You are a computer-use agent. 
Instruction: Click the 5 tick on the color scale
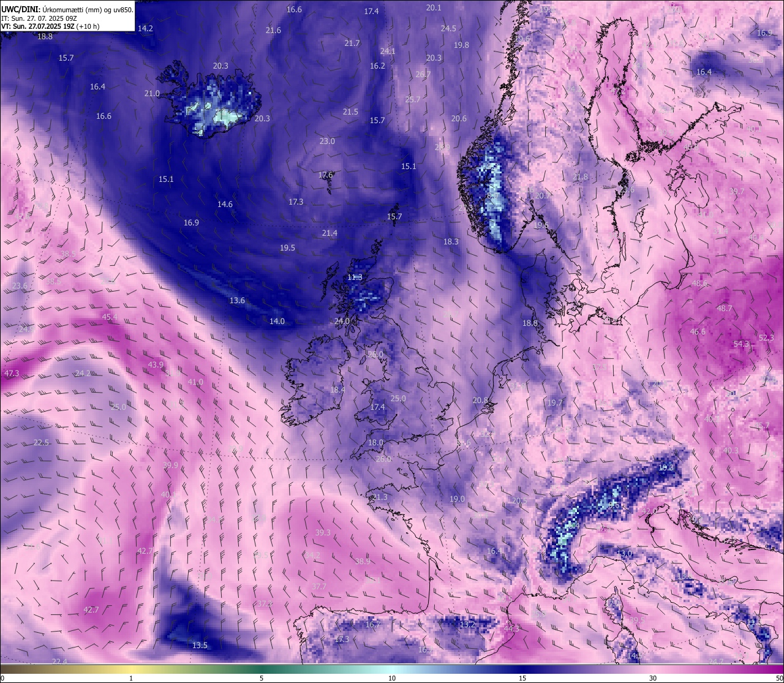coord(262,678)
